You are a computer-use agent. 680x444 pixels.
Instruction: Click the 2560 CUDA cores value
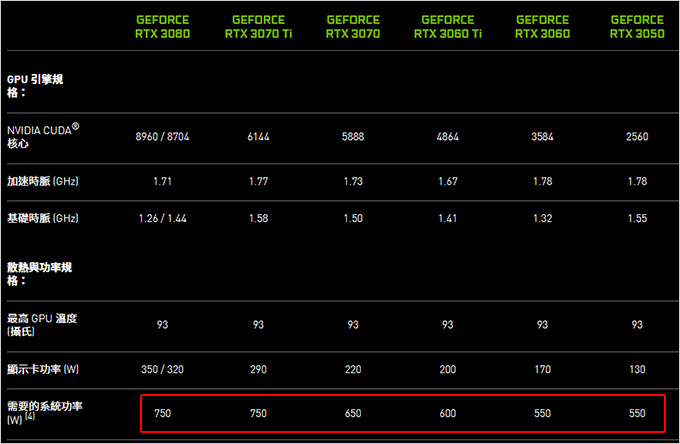coord(637,137)
